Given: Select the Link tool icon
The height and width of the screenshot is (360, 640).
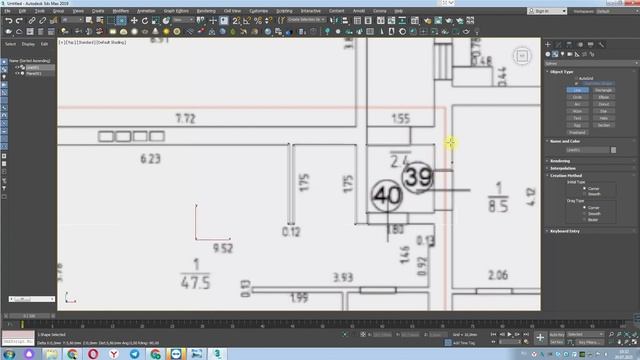Looking at the screenshot, I should 31,20.
